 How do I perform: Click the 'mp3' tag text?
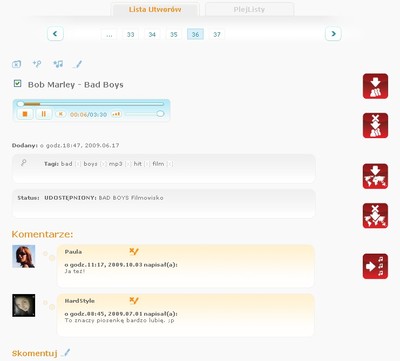point(116,164)
